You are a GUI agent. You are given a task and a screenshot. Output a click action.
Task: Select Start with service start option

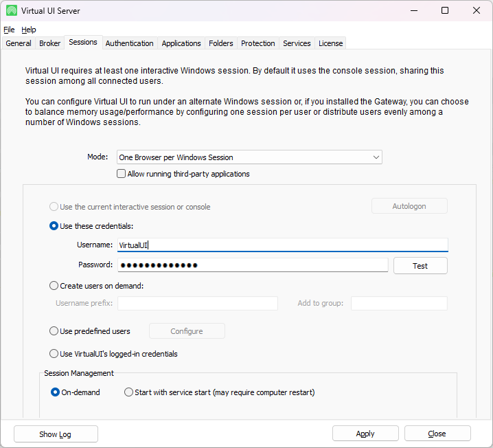click(129, 392)
